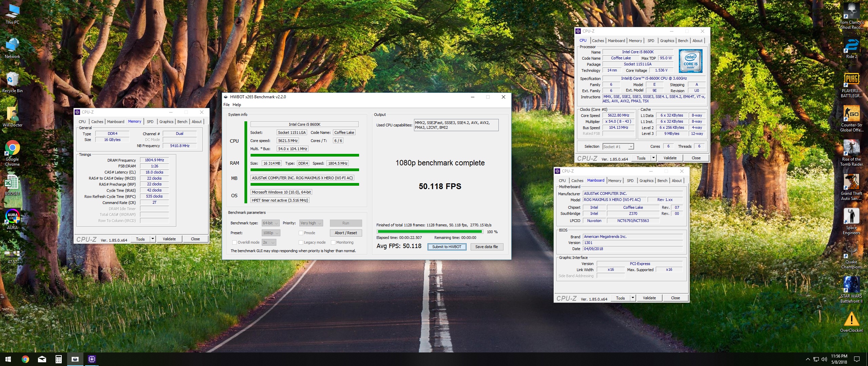Show hidden system tray icons
This screenshot has width=868, height=366.
point(808,359)
